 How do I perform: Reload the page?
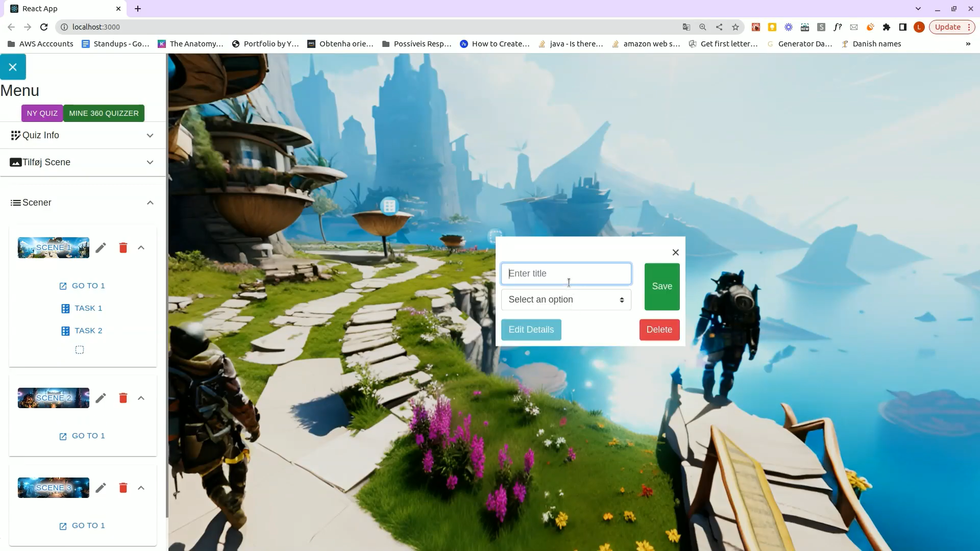pos(44,27)
